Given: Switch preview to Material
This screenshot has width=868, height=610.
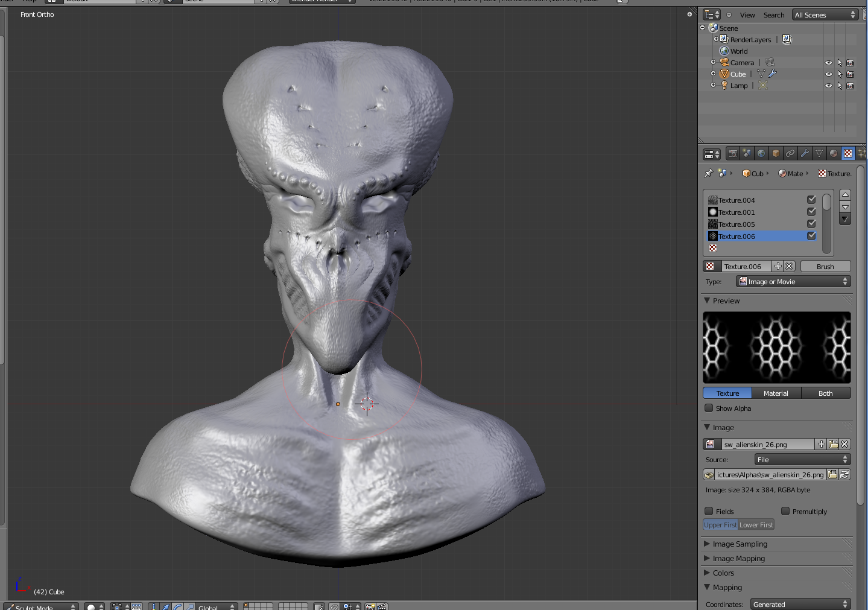Looking at the screenshot, I should (776, 393).
